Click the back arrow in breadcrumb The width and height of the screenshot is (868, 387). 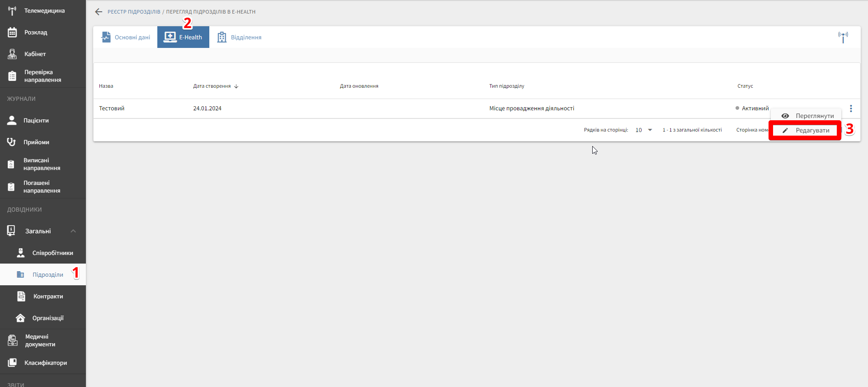click(99, 12)
